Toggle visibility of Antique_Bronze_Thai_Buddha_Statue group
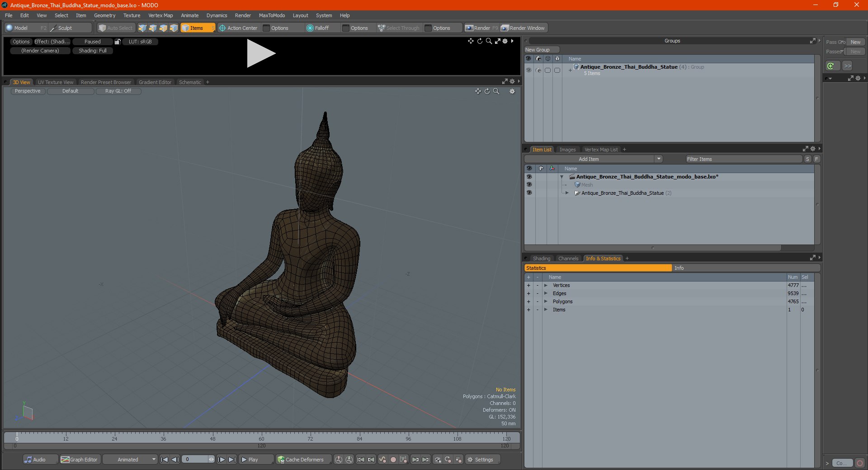 point(528,70)
